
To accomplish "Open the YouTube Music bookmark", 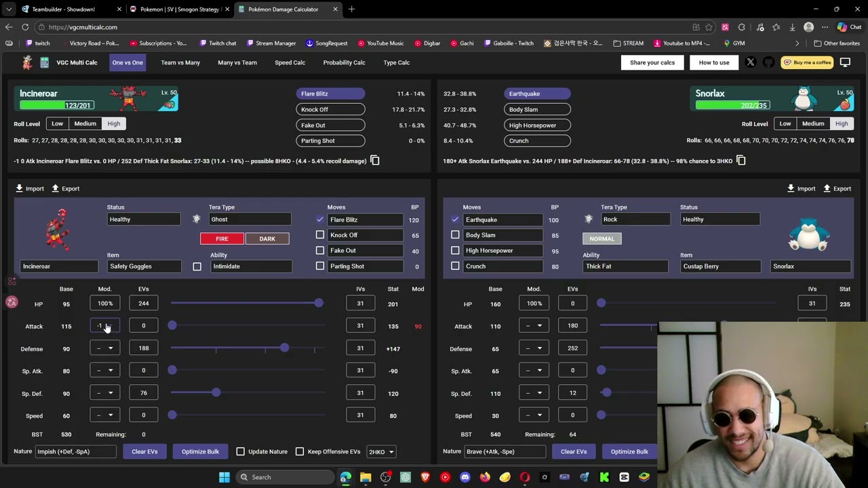I will [x=380, y=43].
